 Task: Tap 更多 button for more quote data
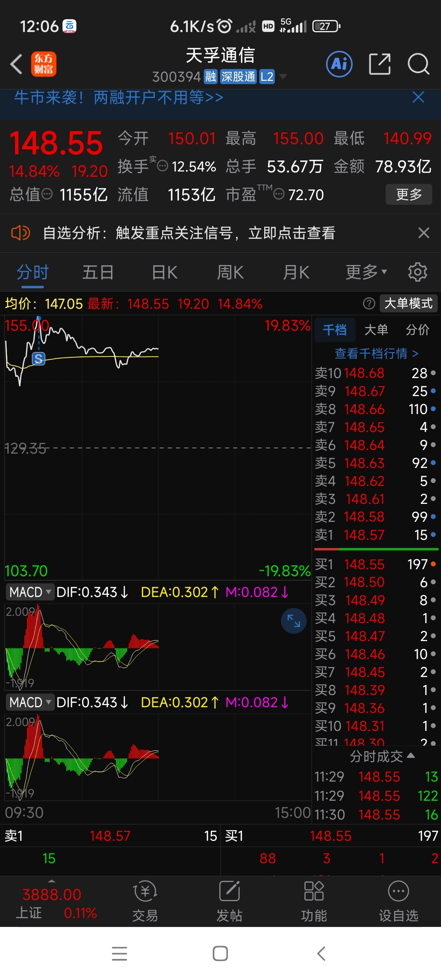[409, 194]
